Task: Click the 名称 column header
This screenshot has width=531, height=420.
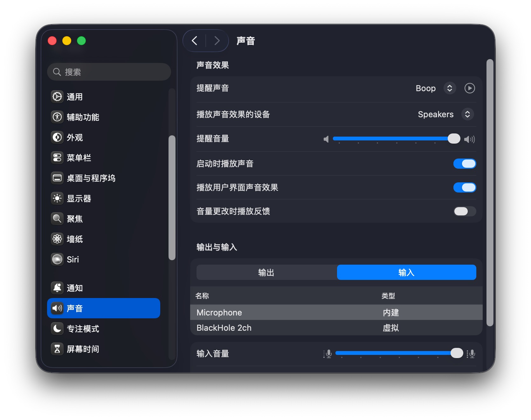Action: 202,296
